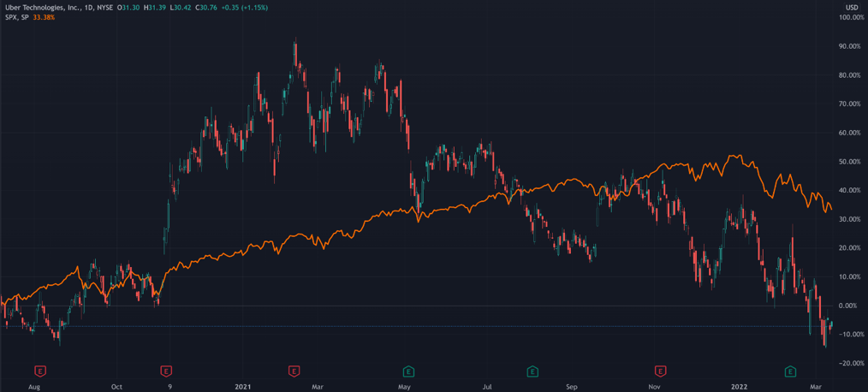
Task: Click the 100.00% price scale label
Action: click(x=851, y=17)
